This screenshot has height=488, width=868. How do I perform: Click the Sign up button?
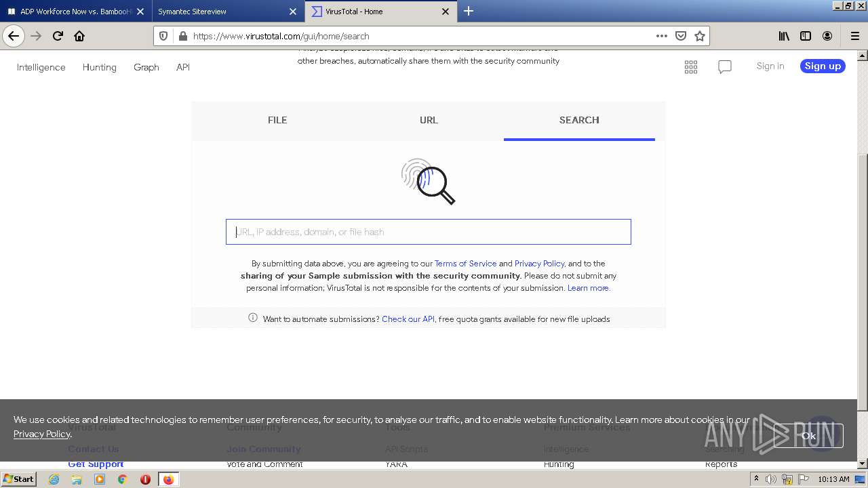[823, 66]
